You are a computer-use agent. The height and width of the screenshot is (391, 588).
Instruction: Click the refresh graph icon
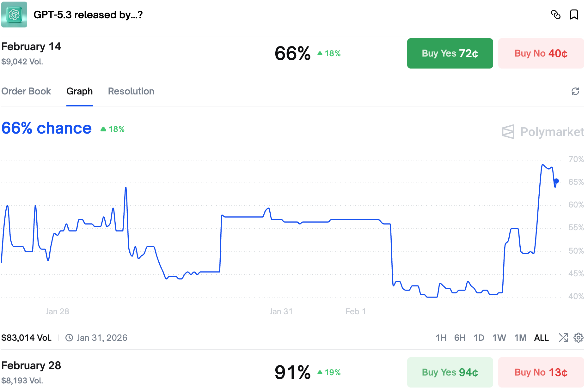[x=575, y=91]
